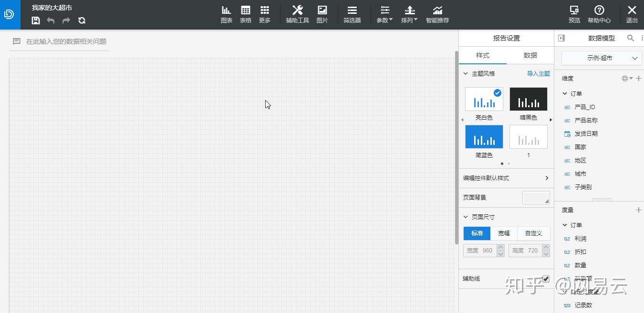Switch to the 样式 tab

(482, 55)
